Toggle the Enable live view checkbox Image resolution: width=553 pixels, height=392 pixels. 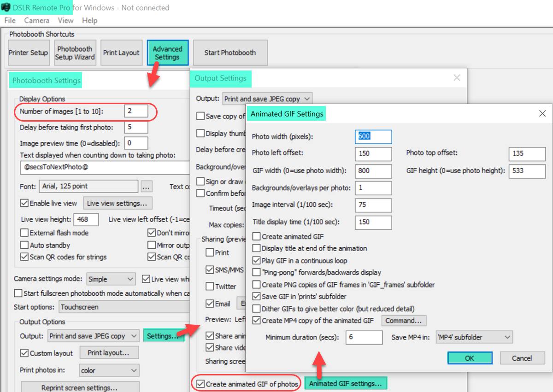point(24,203)
